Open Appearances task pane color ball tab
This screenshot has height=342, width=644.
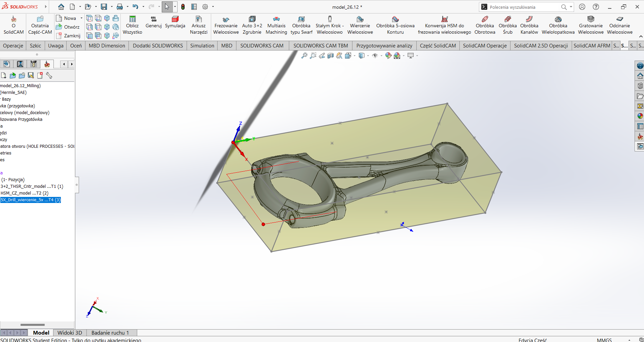click(x=640, y=116)
